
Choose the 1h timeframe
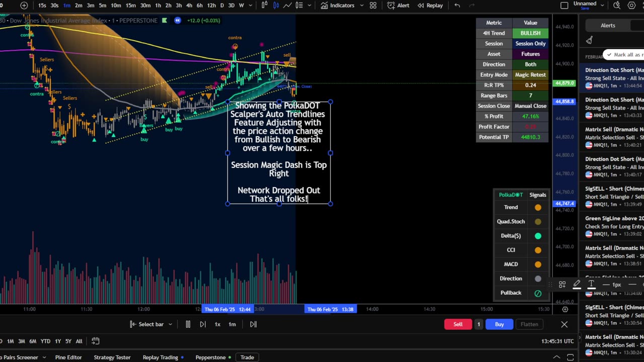158,6
